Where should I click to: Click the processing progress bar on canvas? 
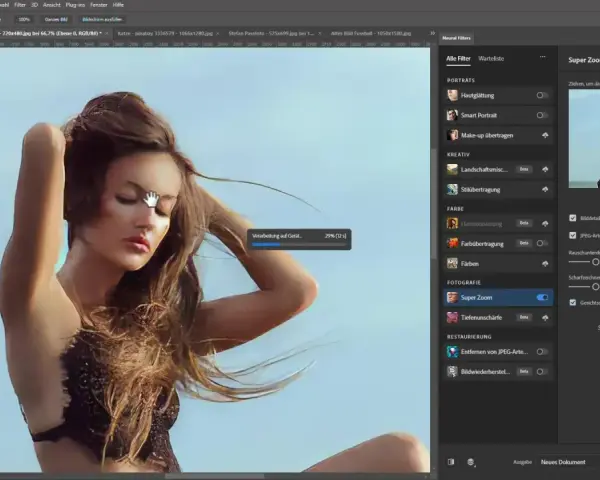(299, 244)
